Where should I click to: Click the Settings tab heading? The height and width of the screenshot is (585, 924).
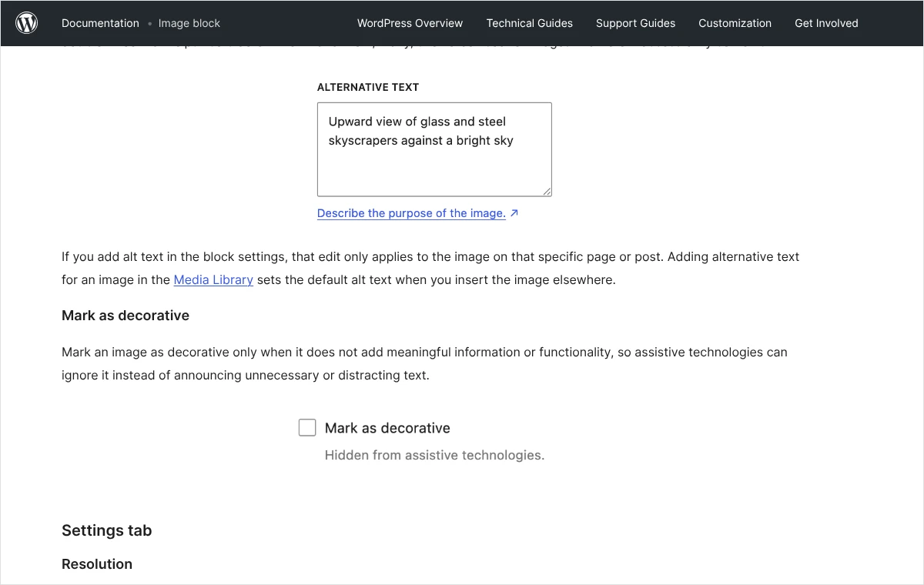point(107,530)
